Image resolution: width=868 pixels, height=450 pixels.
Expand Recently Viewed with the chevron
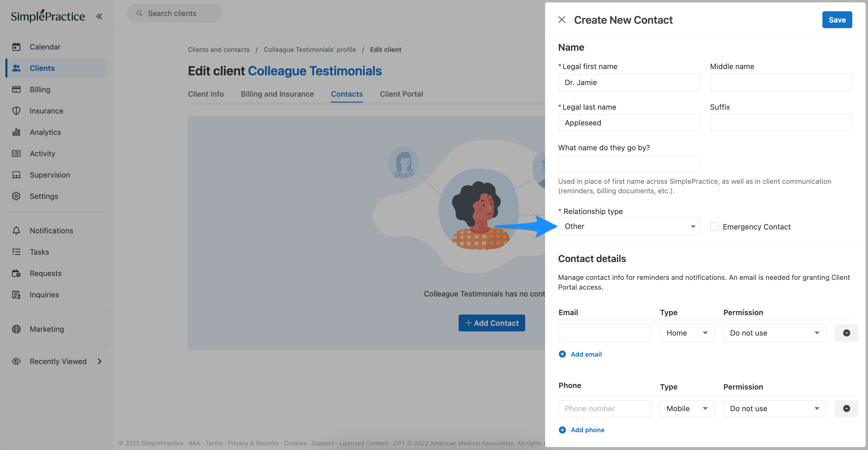[100, 361]
